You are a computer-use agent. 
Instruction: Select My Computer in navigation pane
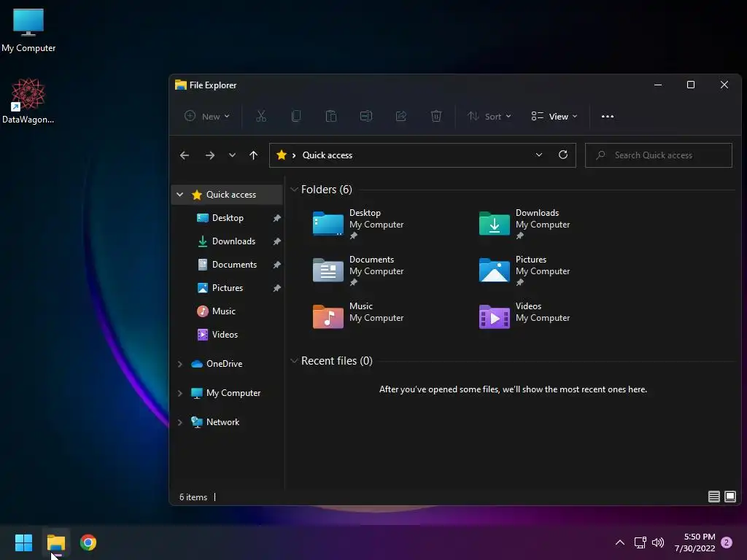click(233, 393)
